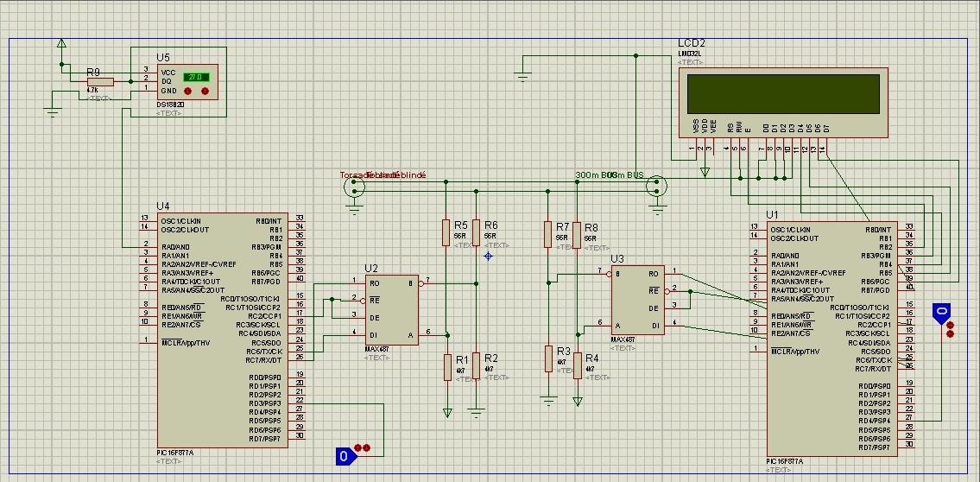Toggle the logic state probe beside U1
This screenshot has width=980, height=482.
[x=941, y=314]
